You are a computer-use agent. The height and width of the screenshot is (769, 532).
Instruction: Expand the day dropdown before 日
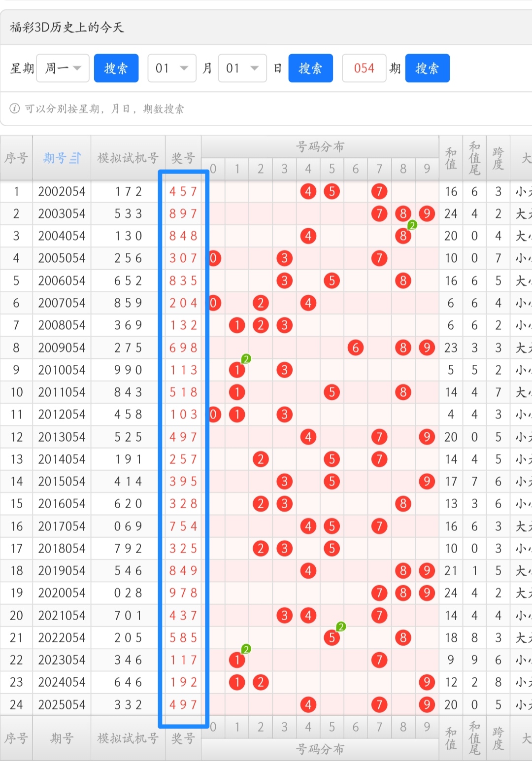[242, 68]
